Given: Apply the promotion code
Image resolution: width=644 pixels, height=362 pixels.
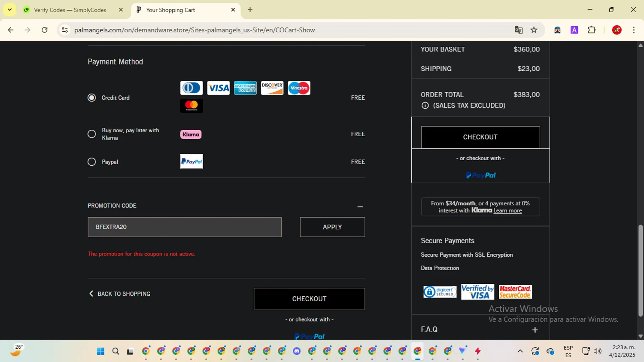Looking at the screenshot, I should (x=332, y=227).
